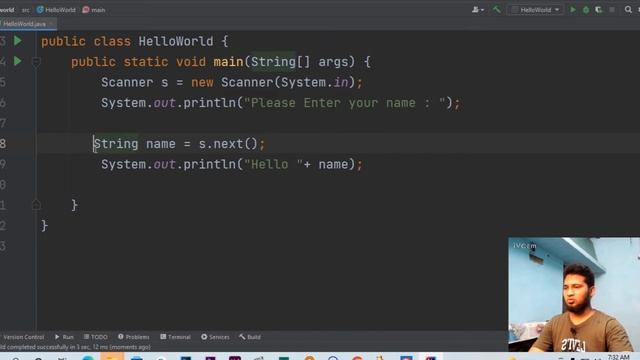Open the HelloWorld run configuration dropdown
Screen dimensions: 640x360
tap(536, 9)
